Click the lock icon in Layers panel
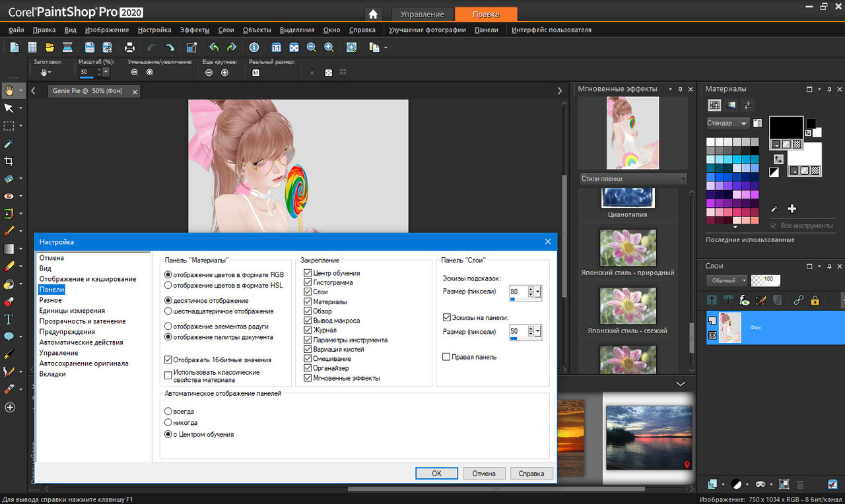Screen dimensions: 845x504 815,300
